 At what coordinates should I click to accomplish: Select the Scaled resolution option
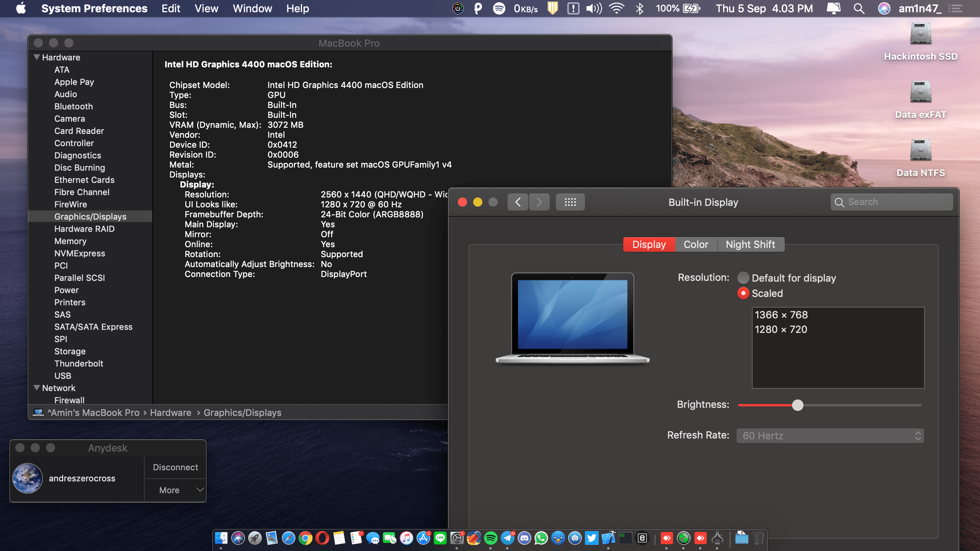point(743,293)
